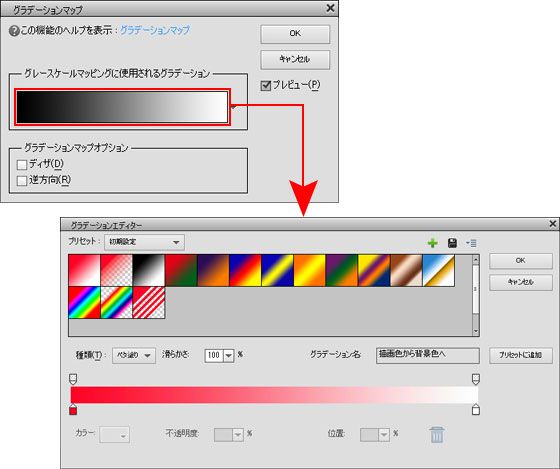Click the trash can delete stop icon
560x469 pixels.
coord(437,434)
